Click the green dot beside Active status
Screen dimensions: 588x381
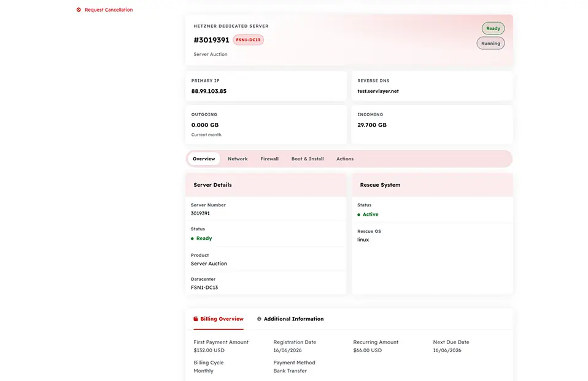click(x=359, y=214)
